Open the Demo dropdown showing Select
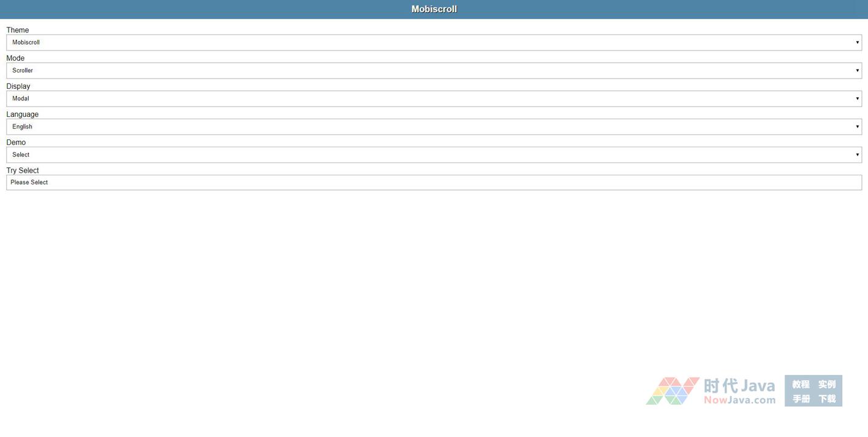The height and width of the screenshot is (437, 868). (434, 155)
